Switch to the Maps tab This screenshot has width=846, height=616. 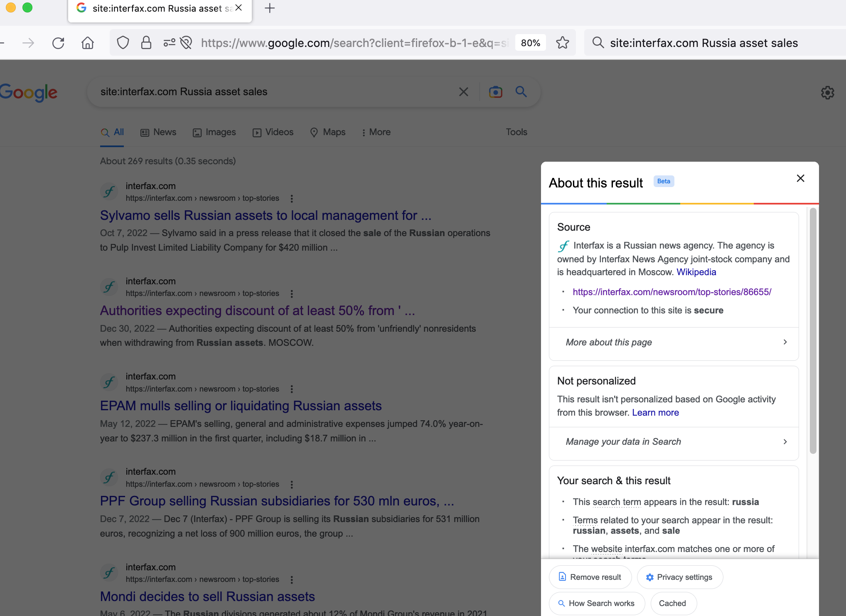point(328,132)
